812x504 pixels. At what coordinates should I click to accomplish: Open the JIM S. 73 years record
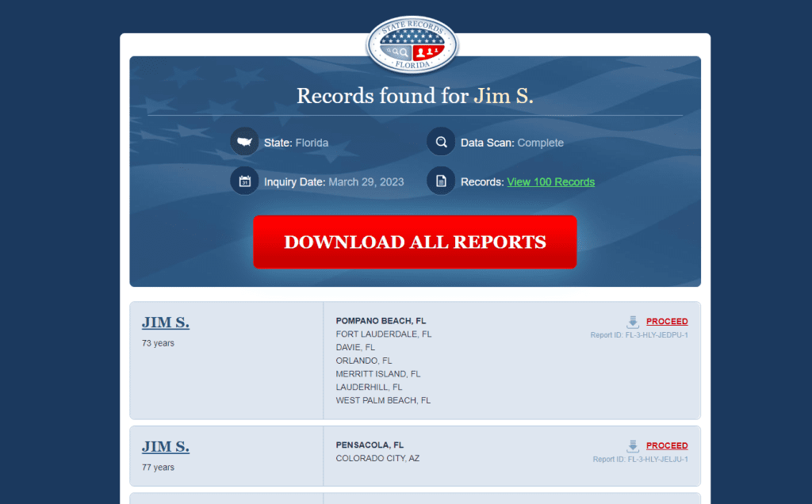tap(166, 323)
